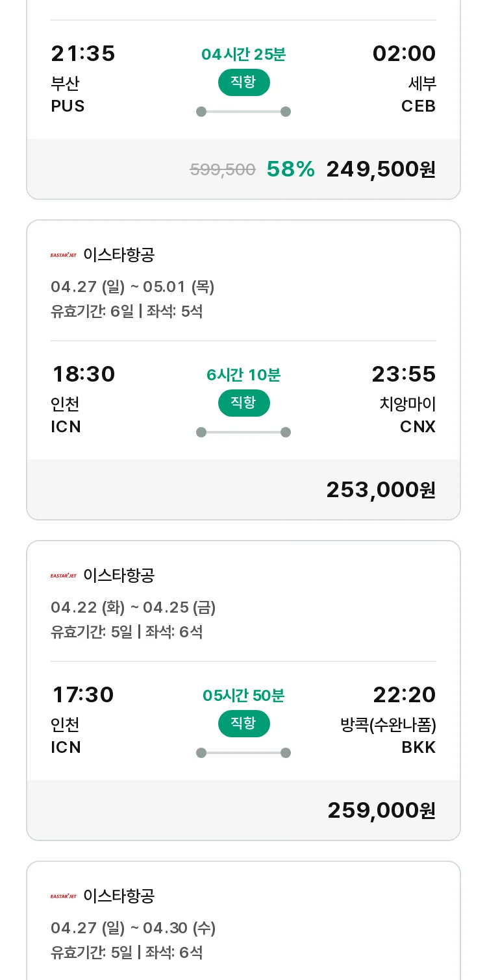Click the 이스타항공 airline name on Chiang Mai card
Image resolution: width=487 pixels, height=980 pixels.
(119, 255)
